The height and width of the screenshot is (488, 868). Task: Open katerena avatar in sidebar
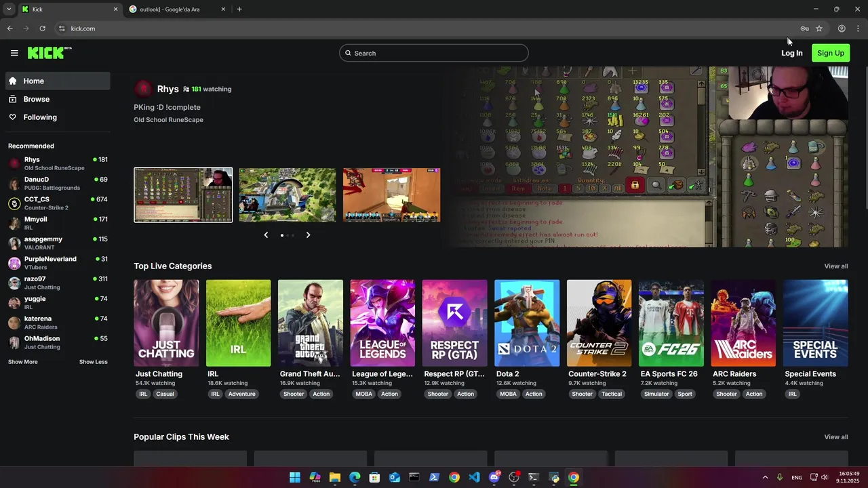(14, 323)
